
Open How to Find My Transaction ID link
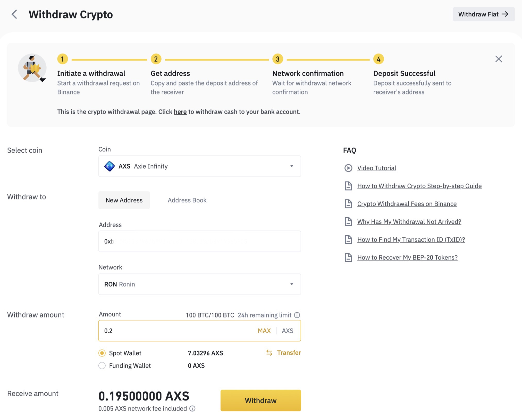pyautogui.click(x=411, y=239)
